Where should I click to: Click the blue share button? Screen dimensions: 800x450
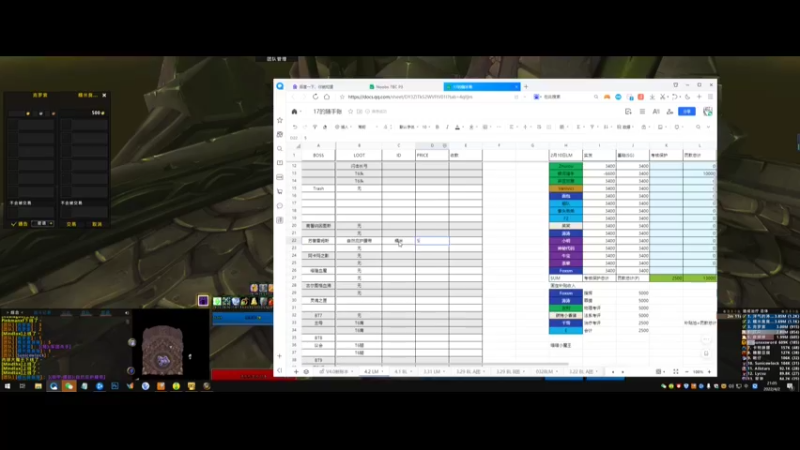coord(687,111)
